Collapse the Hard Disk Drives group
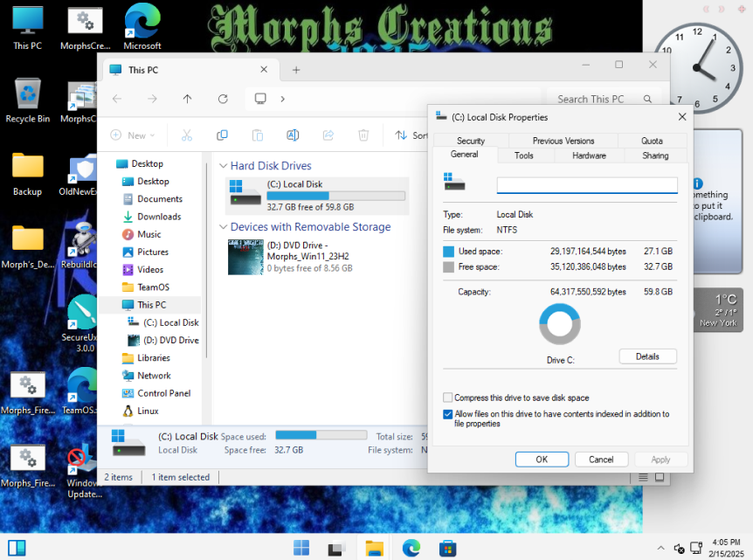The image size is (753, 560). (x=223, y=166)
